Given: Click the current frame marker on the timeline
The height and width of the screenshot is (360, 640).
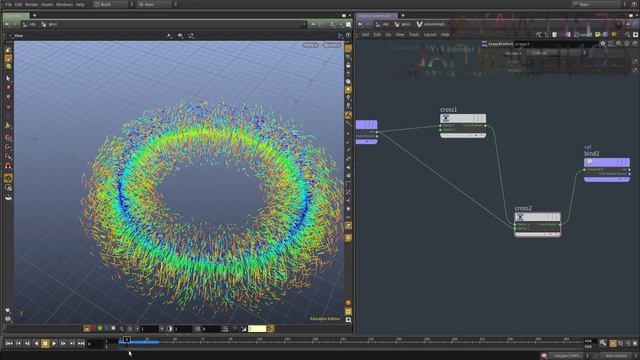Looking at the screenshot, I should [x=127, y=339].
